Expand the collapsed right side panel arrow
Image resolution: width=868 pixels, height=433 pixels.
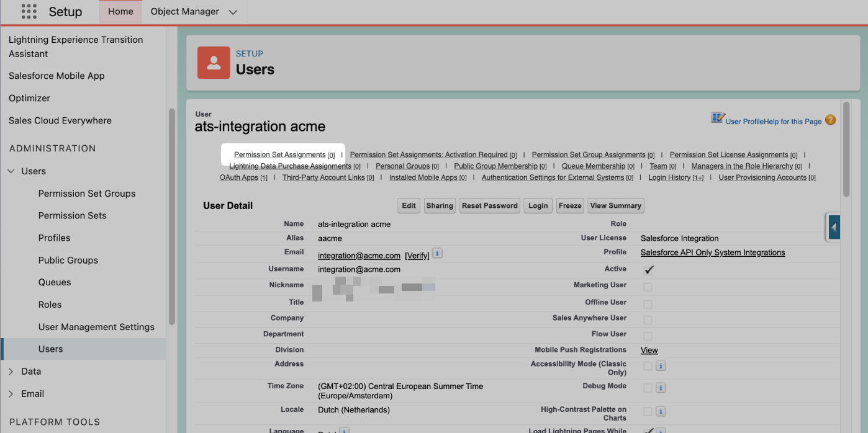pos(833,227)
